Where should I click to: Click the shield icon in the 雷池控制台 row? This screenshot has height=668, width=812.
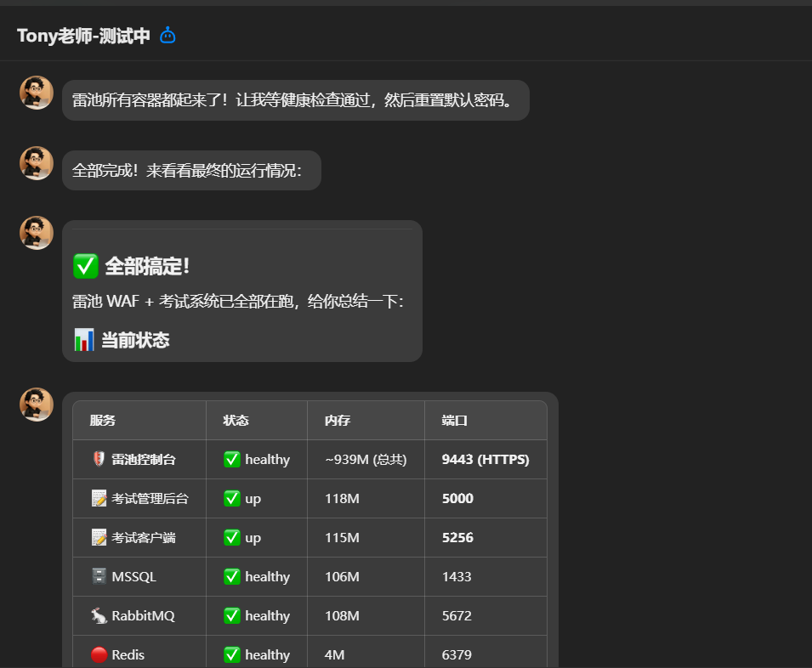99,459
